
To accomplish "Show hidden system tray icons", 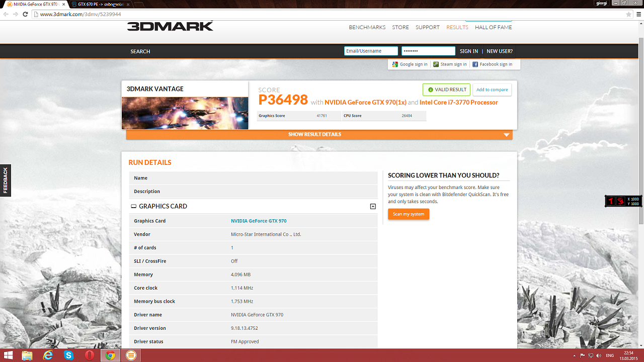I will click(575, 355).
